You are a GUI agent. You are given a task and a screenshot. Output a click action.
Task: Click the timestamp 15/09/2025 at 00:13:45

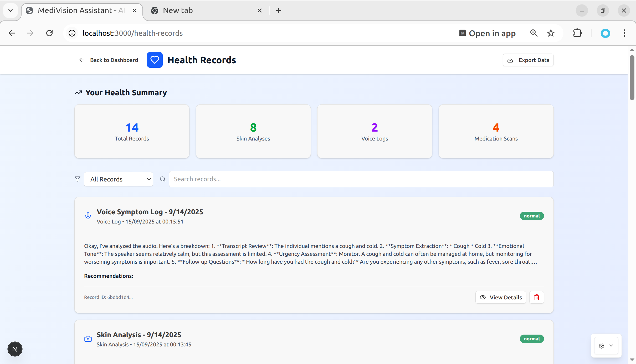(162, 345)
